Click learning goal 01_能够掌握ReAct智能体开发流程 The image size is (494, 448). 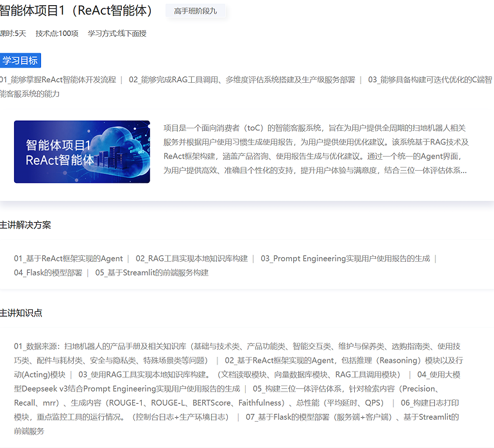(58, 80)
